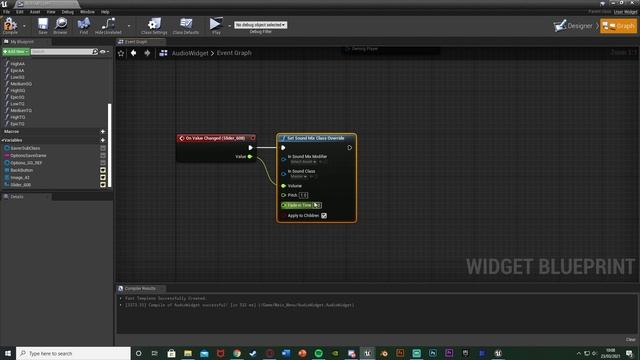Click the Pitch value field
Viewport: 640px width, 360px height.
[x=303, y=196]
